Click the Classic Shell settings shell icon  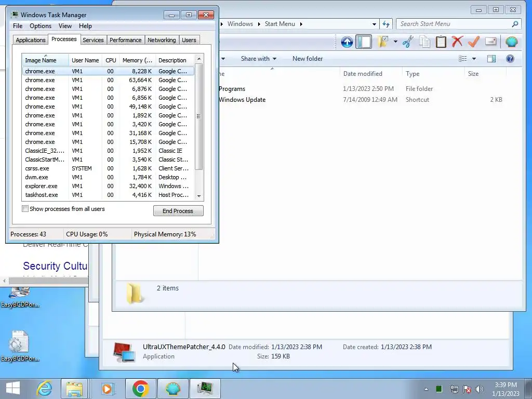(511, 42)
